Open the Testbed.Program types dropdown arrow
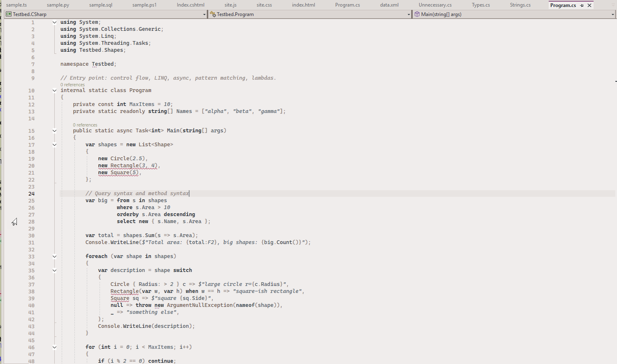Image resolution: width=617 pixels, height=364 pixels. tap(408, 14)
